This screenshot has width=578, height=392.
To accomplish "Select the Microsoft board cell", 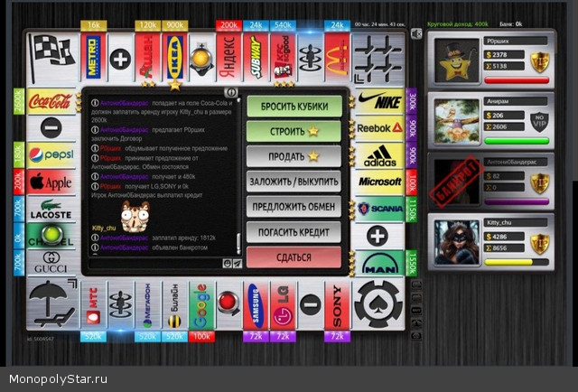I will (x=379, y=182).
